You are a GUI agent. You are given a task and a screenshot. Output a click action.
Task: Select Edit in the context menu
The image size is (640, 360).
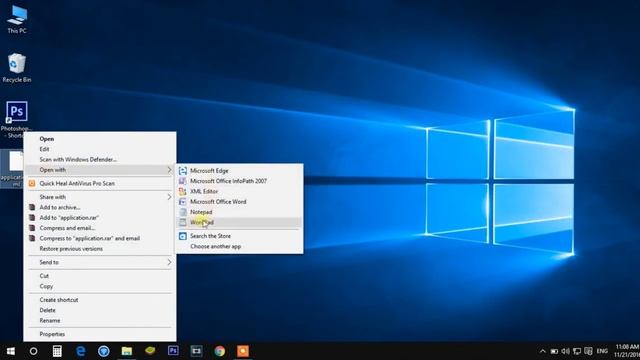[x=100, y=149]
